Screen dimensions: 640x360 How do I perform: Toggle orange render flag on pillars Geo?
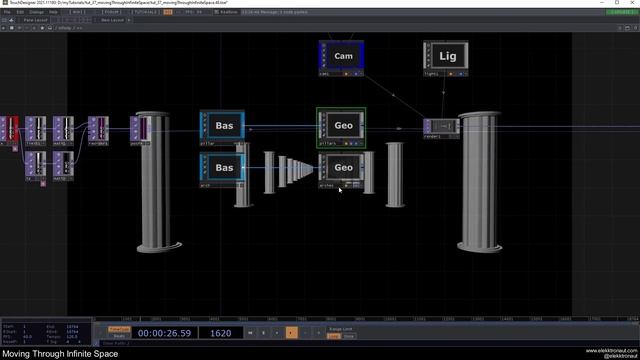(x=346, y=144)
